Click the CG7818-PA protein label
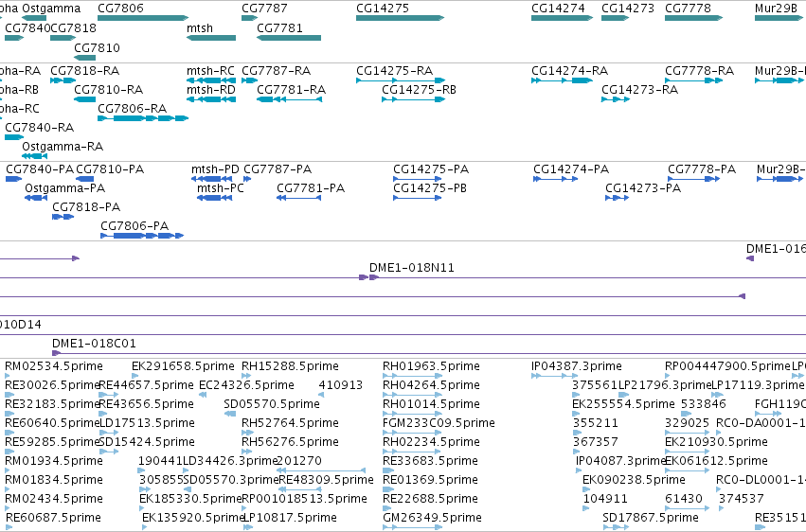The height and width of the screenshot is (532, 806). point(86,207)
